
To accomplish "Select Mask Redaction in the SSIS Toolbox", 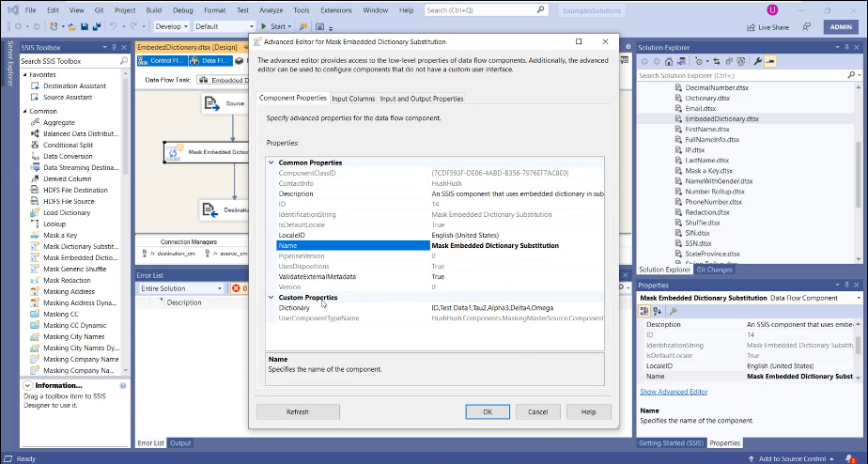I will point(67,280).
